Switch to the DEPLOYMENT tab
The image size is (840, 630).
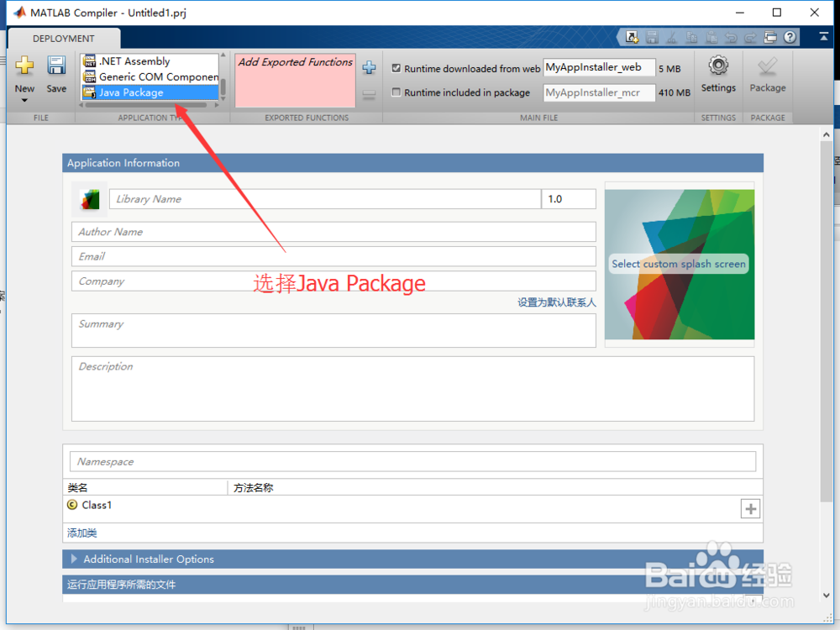tap(64, 39)
